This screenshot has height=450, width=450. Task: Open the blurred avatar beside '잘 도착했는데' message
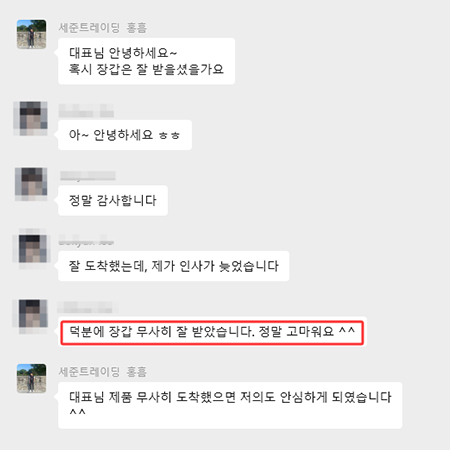click(31, 249)
